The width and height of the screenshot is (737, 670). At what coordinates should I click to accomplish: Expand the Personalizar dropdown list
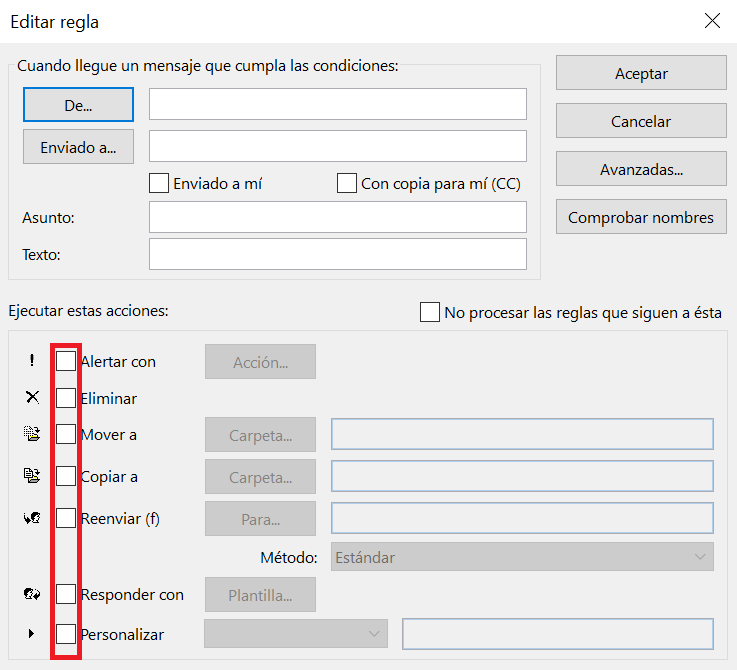[296, 633]
